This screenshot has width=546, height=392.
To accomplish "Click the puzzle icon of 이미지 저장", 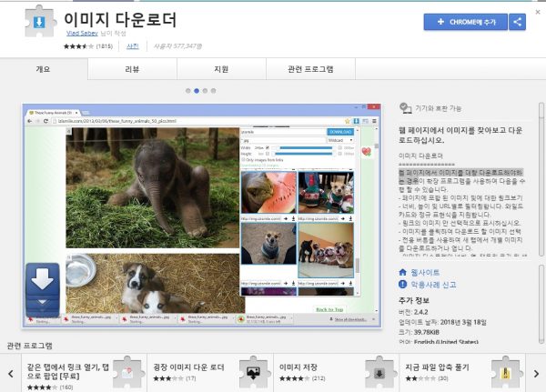I will click(x=380, y=372).
